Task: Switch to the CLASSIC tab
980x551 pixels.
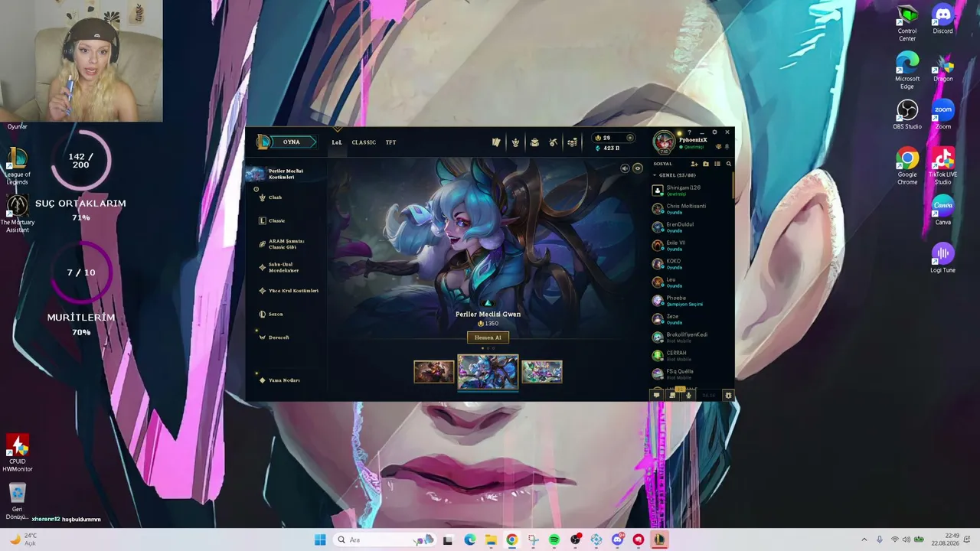Action: [x=364, y=142]
